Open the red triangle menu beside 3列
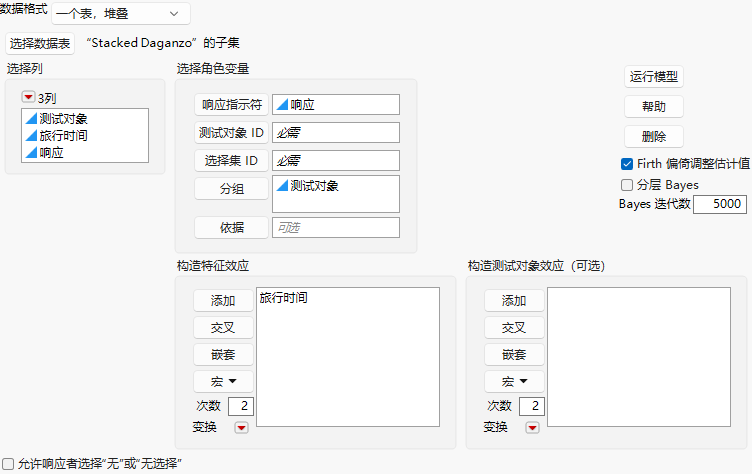The image size is (752, 474). [x=28, y=97]
